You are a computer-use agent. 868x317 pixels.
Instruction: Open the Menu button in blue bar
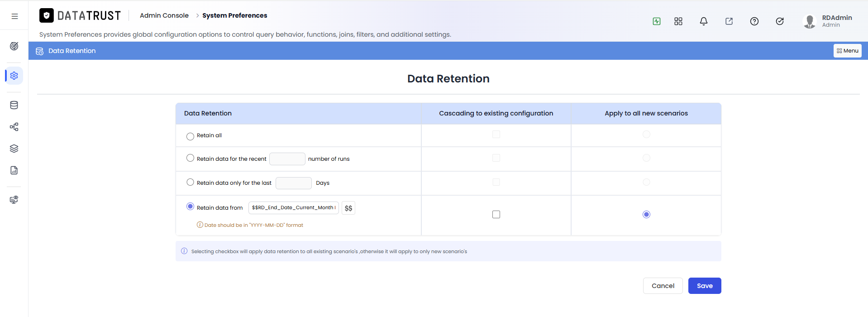[847, 51]
